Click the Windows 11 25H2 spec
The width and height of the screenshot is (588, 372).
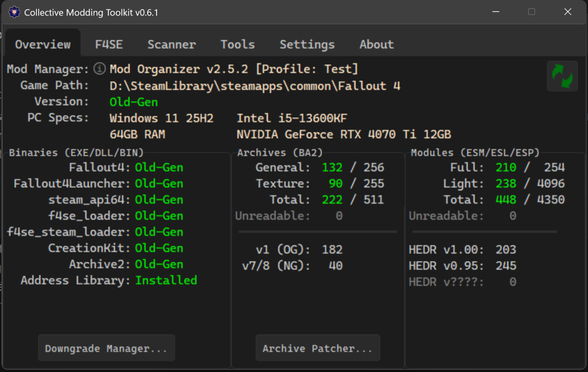coord(162,118)
